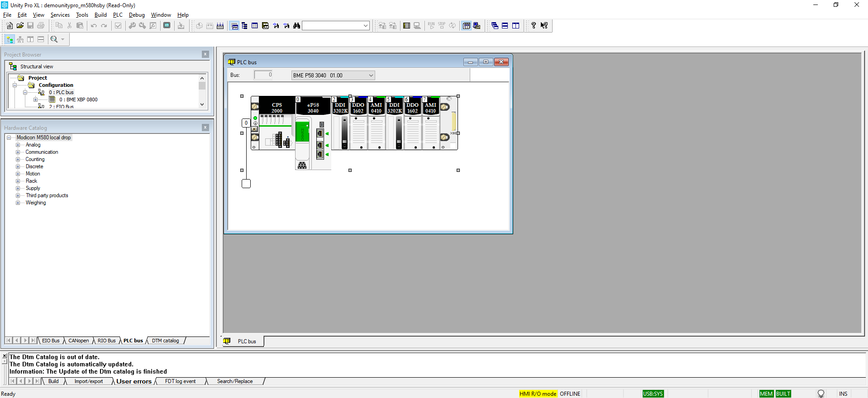This screenshot has height=398, width=868.
Task: Open the PLC menu
Action: pyautogui.click(x=118, y=15)
